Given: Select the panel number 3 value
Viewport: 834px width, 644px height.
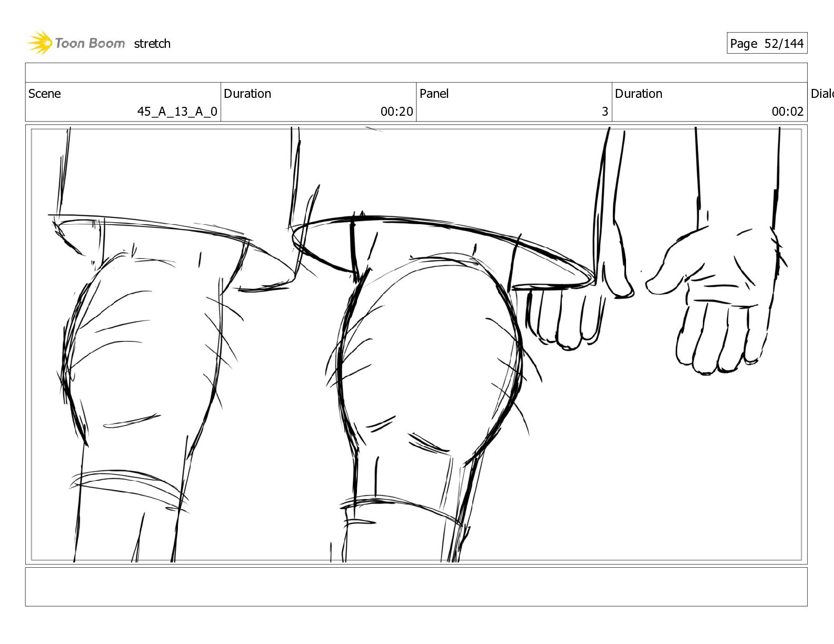Looking at the screenshot, I should pyautogui.click(x=605, y=112).
